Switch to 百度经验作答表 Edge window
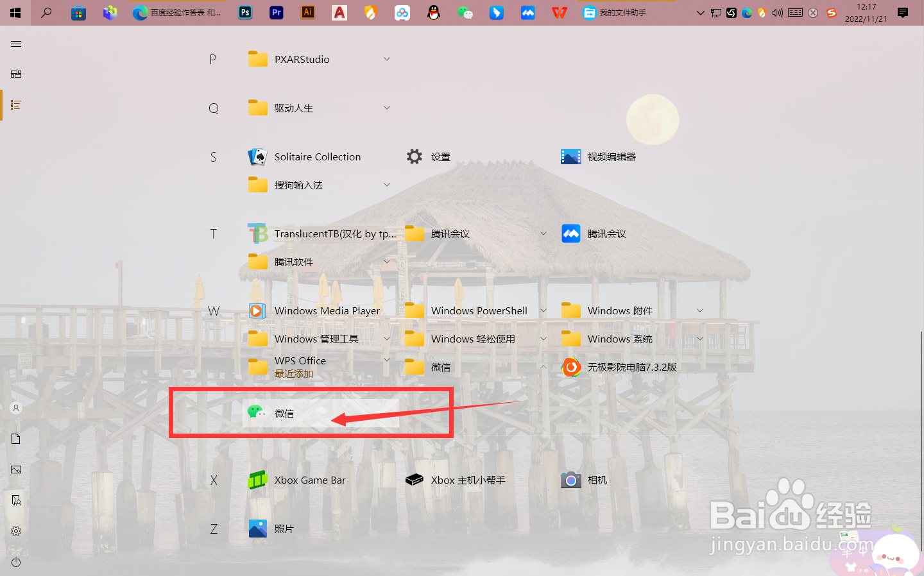This screenshot has width=924, height=576. click(177, 13)
